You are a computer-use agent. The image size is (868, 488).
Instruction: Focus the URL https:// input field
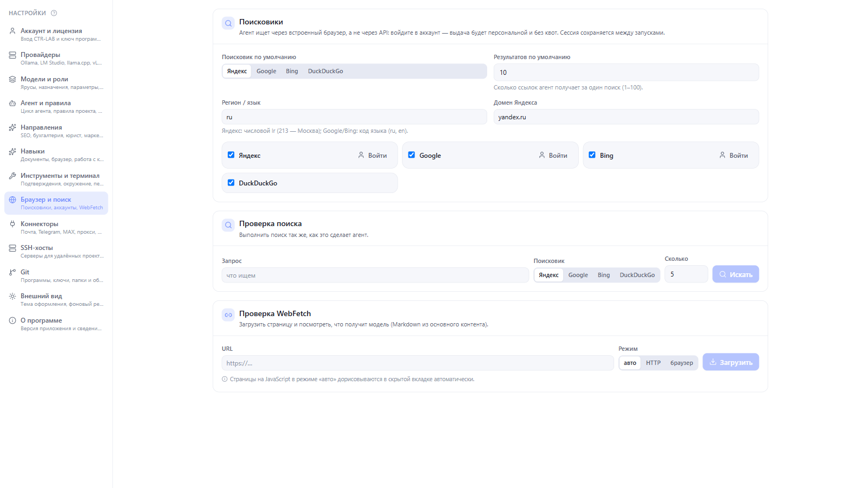tap(418, 363)
